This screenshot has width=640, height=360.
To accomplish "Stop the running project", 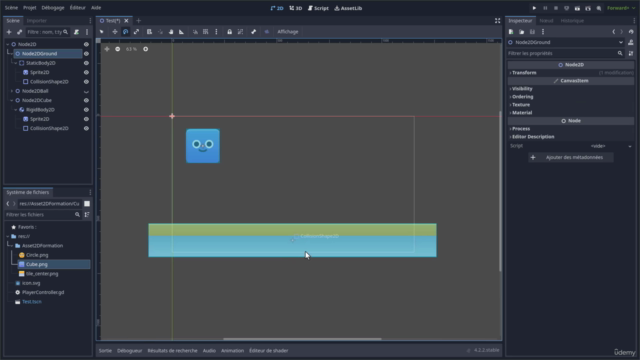I will [x=556, y=8].
